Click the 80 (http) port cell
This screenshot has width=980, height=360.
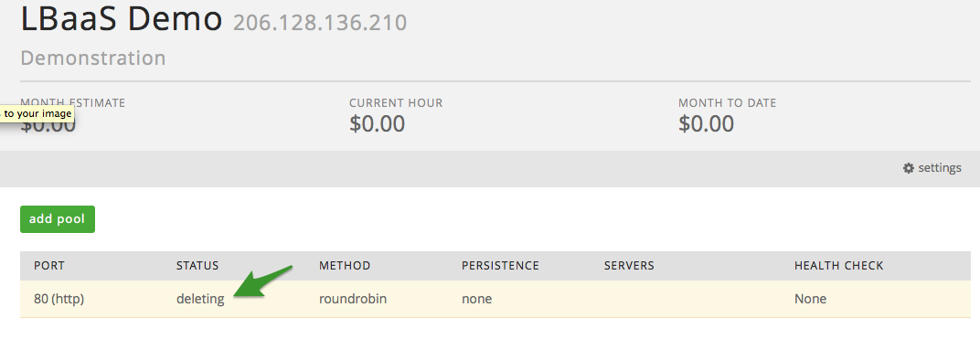pyautogui.click(x=59, y=300)
